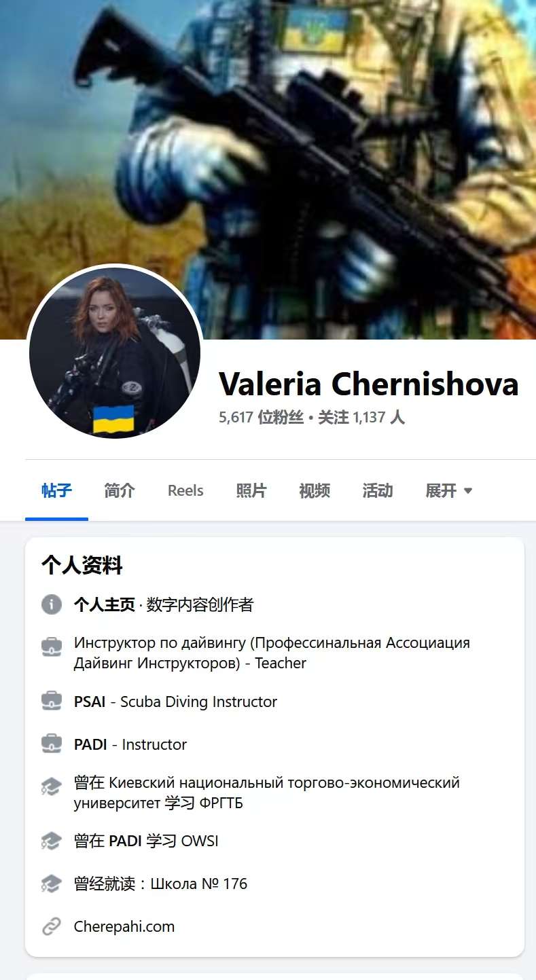
Task: Open the PSAI page link
Action: tap(90, 702)
